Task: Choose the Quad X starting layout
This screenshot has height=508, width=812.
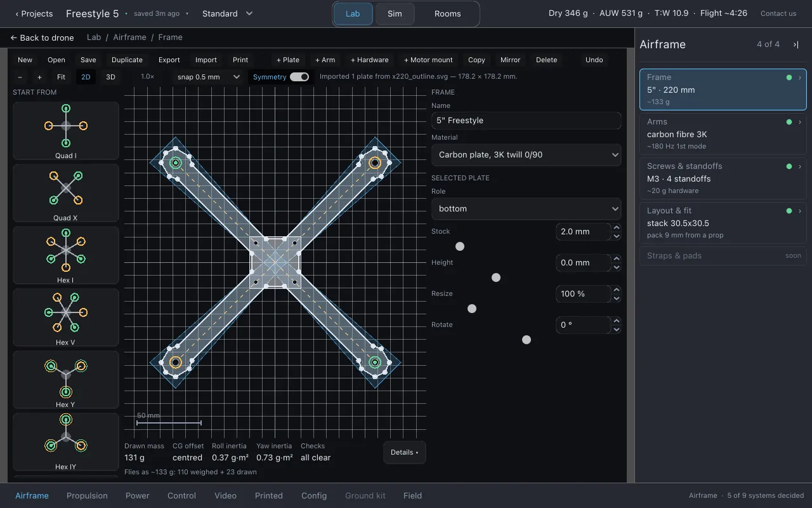Action: point(66,193)
